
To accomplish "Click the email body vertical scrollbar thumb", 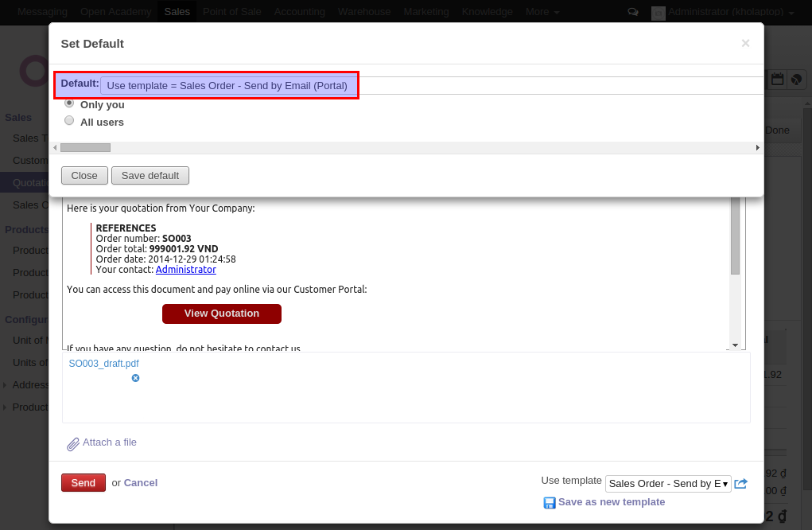I will 735,236.
